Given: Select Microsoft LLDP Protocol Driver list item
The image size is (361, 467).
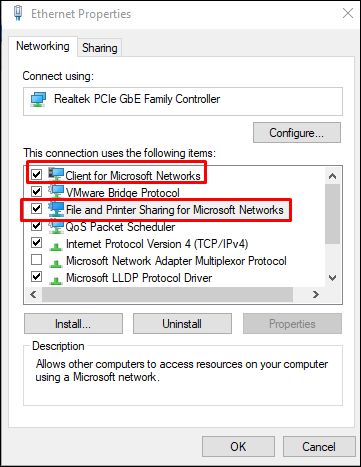Looking at the screenshot, I should 139,278.
